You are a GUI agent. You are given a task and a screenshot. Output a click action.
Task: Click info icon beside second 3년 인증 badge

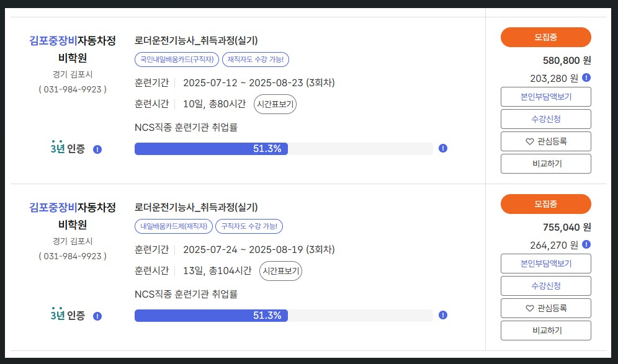pos(97,316)
